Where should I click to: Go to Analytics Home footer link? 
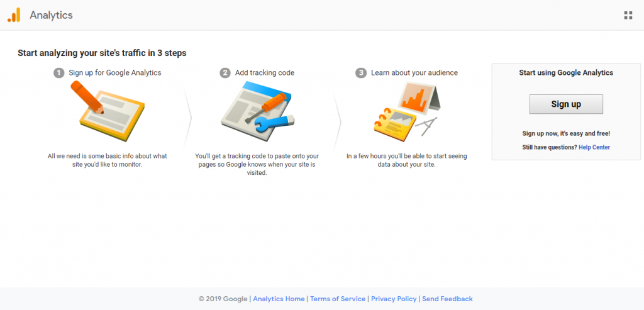pyautogui.click(x=279, y=299)
